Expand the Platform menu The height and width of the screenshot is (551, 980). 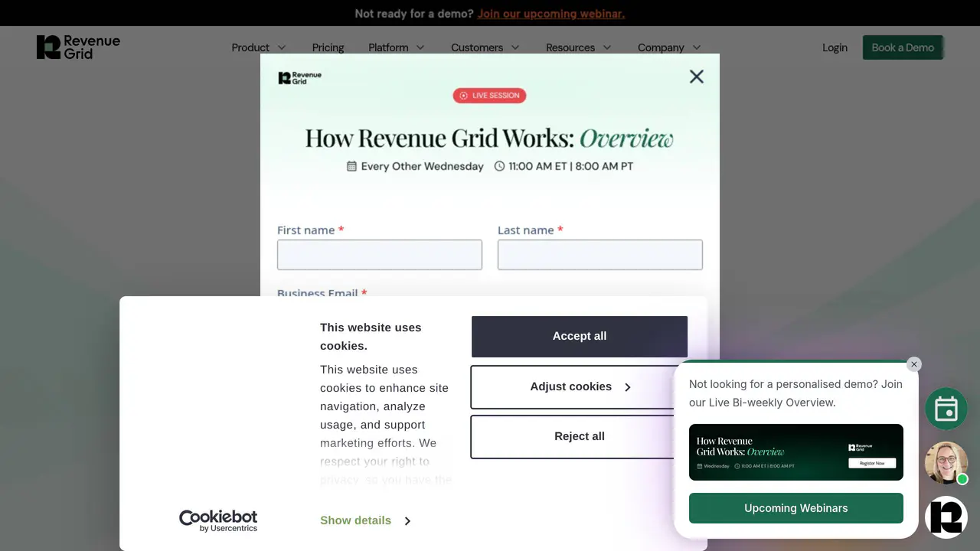[397, 47]
